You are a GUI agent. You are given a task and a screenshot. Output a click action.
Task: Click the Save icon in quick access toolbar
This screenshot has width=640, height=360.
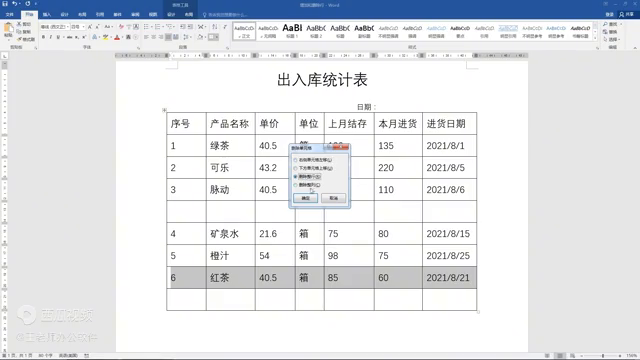[x=5, y=4]
